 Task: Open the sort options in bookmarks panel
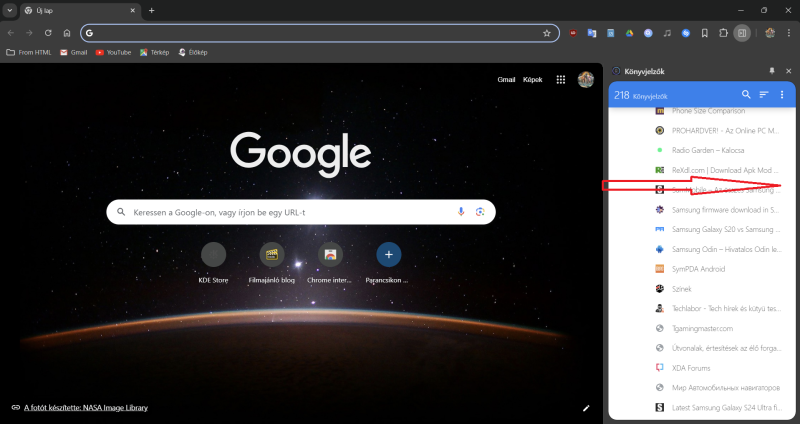point(764,94)
